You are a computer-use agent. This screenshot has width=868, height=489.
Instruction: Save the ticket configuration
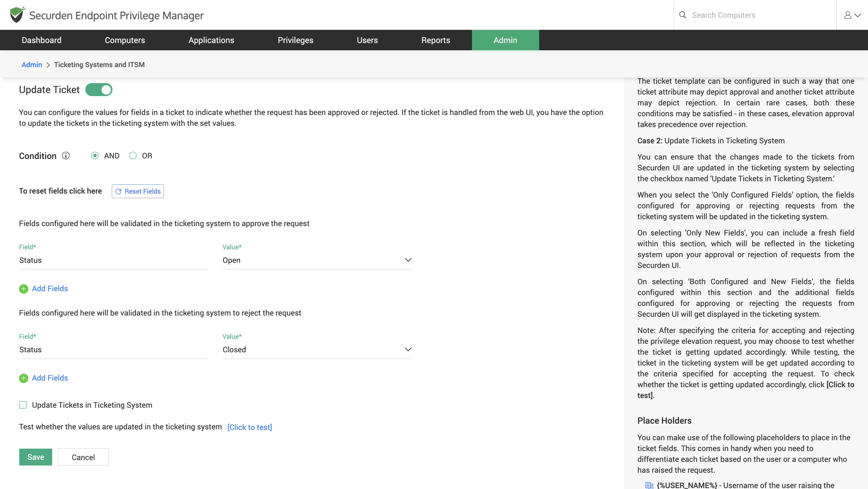(x=36, y=457)
